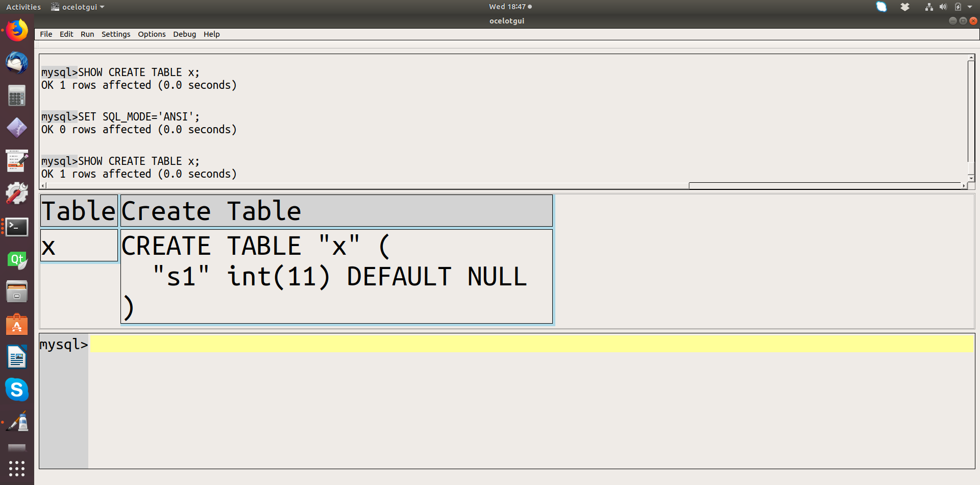The height and width of the screenshot is (485, 980).
Task: Open the Settings menu
Action: pyautogui.click(x=116, y=34)
